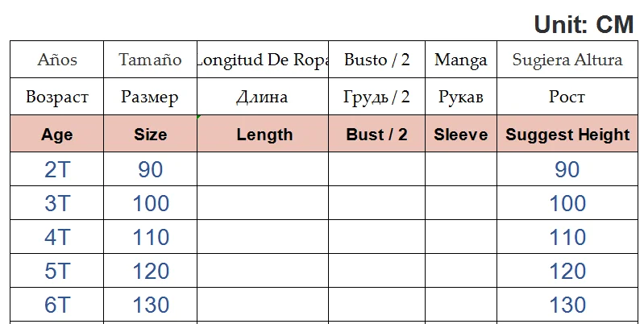644x324 pixels.
Task: Click the 4T age cell
Action: [x=57, y=237]
